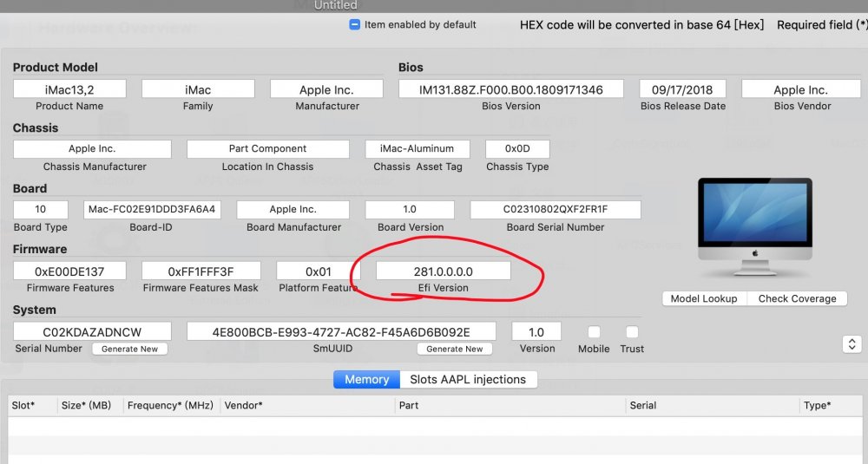Click the Location In Chassis field
This screenshot has width=868, height=464.
(268, 149)
